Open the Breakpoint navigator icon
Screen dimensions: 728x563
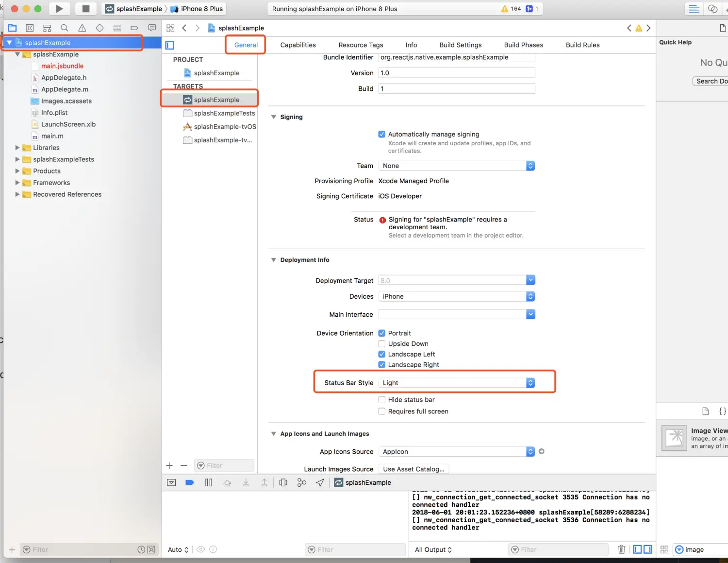(134, 28)
